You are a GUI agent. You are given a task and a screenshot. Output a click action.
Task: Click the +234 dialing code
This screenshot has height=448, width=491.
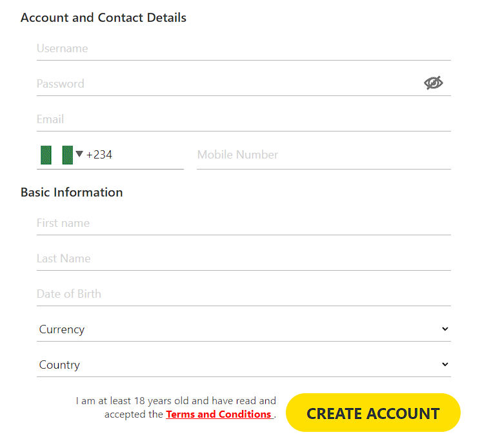click(99, 155)
